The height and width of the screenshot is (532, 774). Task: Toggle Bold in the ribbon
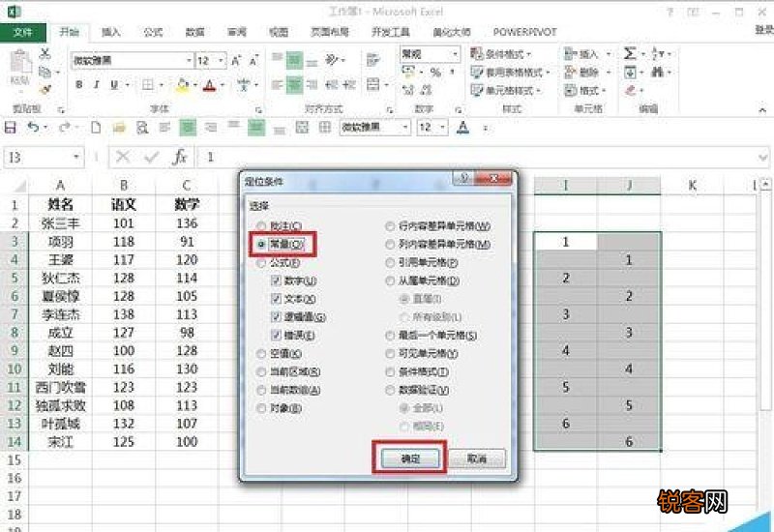coord(79,85)
